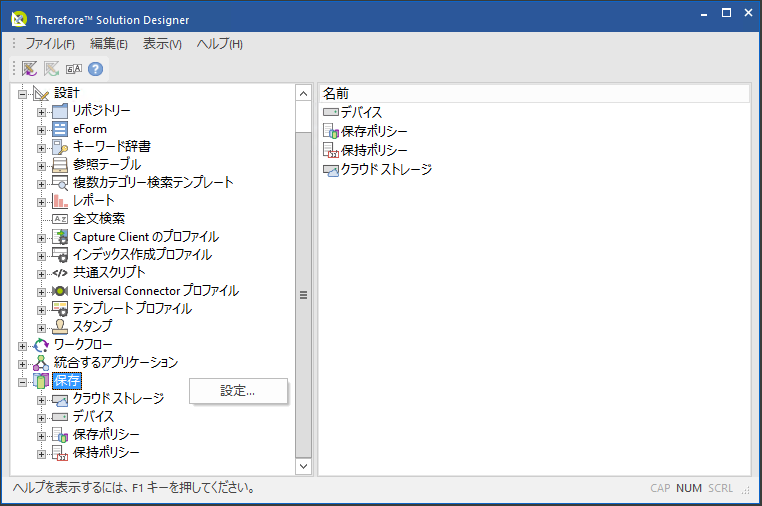The height and width of the screenshot is (506, 762).
Task: Click the デバイス drive icon in tree
Action: pos(60,417)
